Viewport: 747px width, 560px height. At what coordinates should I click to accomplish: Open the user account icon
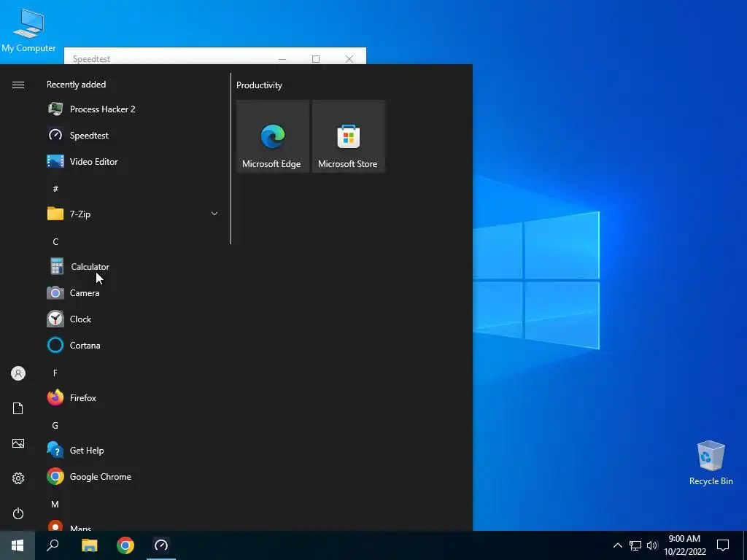18,373
